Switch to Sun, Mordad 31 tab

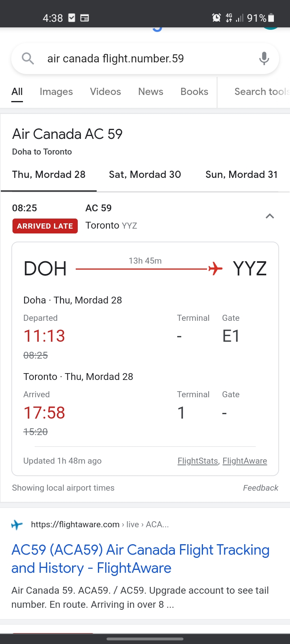click(241, 175)
